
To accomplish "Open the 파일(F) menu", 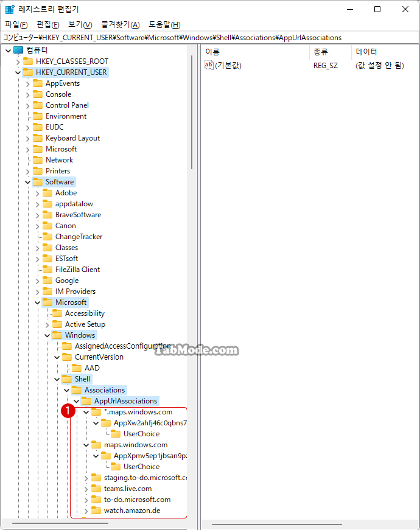I will (16, 25).
